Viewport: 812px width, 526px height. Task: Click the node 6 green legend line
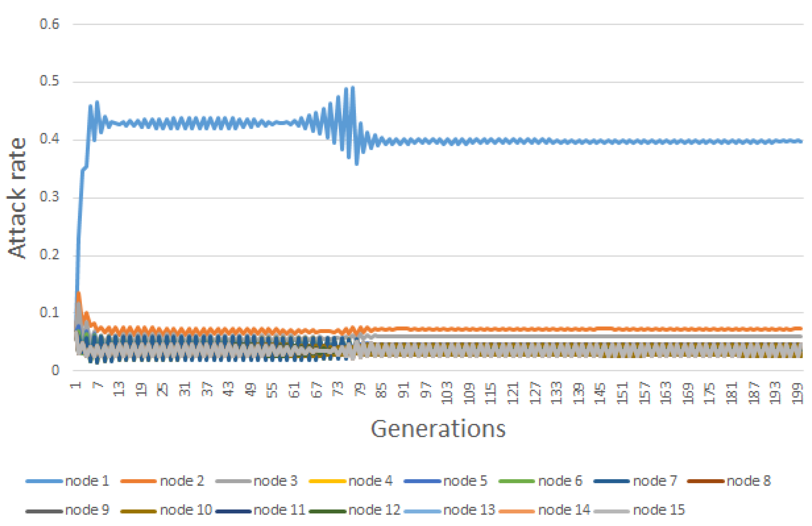pyautogui.click(x=517, y=481)
